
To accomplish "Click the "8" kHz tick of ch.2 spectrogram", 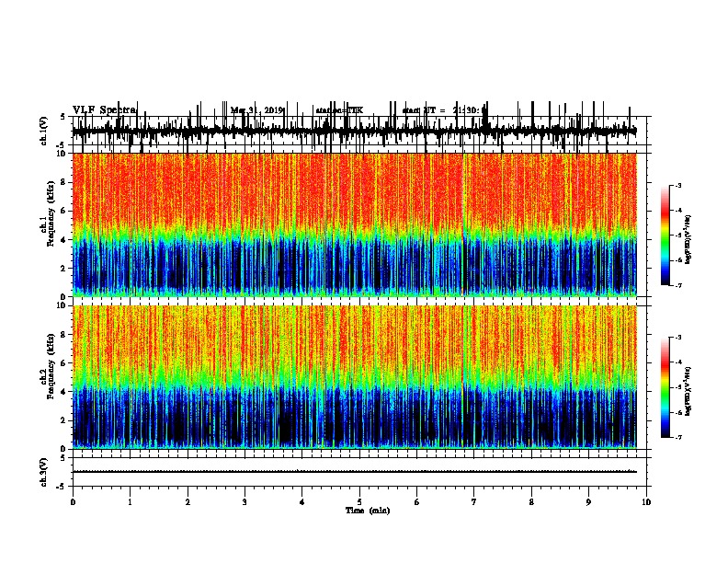I will (x=64, y=335).
